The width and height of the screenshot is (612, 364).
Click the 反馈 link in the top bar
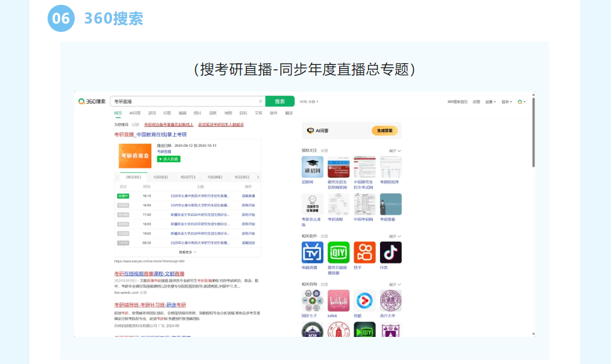(x=476, y=102)
